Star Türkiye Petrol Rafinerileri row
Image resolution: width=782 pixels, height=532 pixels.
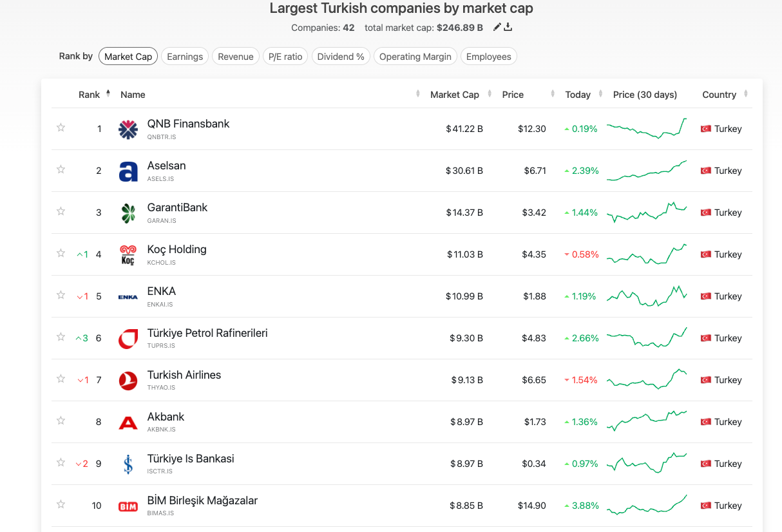[x=61, y=337]
